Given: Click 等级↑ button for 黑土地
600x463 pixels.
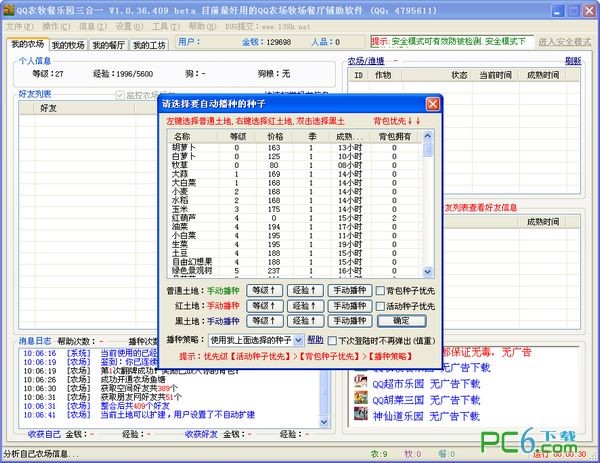Looking at the screenshot, I should 264,321.
